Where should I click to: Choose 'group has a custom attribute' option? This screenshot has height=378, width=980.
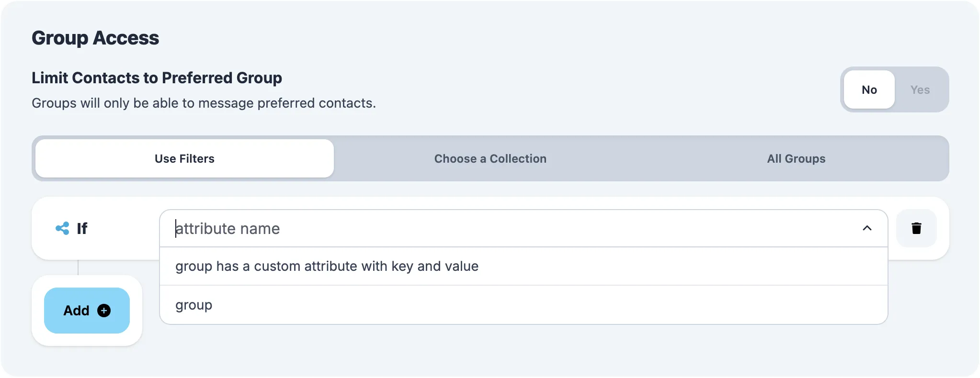[327, 266]
